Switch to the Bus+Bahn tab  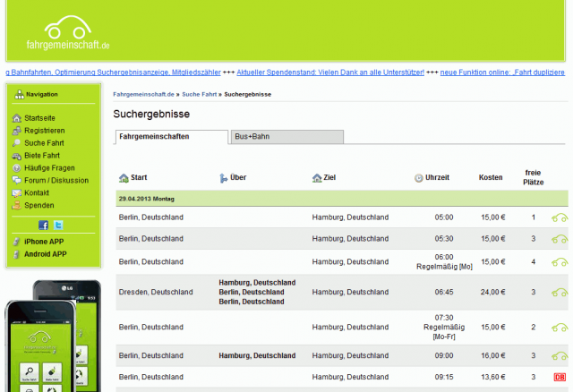click(286, 137)
